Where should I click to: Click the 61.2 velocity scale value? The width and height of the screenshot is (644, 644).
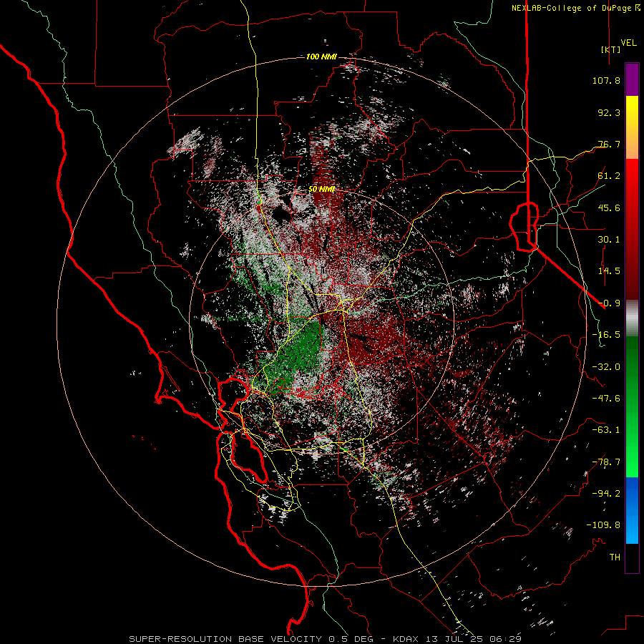pos(609,176)
